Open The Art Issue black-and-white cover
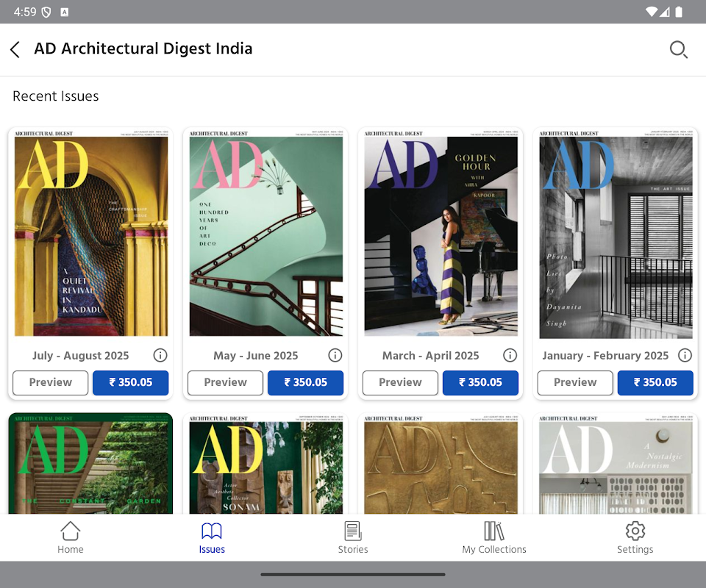Screen dimensions: 706x588 pyautogui.click(x=616, y=234)
